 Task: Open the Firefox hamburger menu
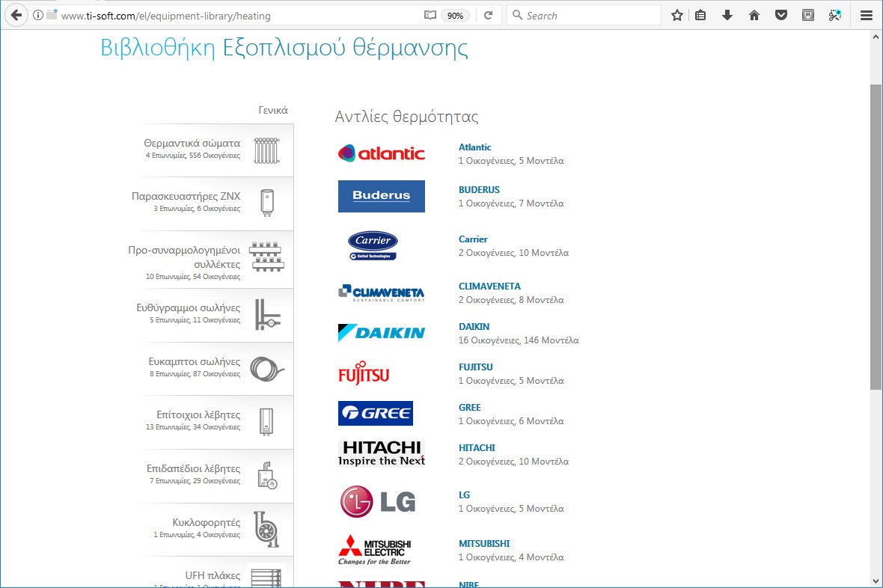(x=866, y=14)
